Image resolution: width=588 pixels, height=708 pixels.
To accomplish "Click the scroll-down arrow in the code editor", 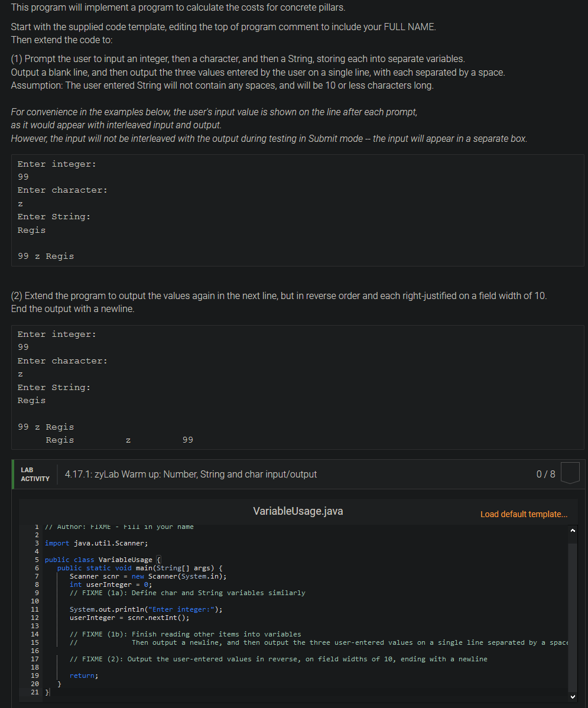I will [572, 695].
